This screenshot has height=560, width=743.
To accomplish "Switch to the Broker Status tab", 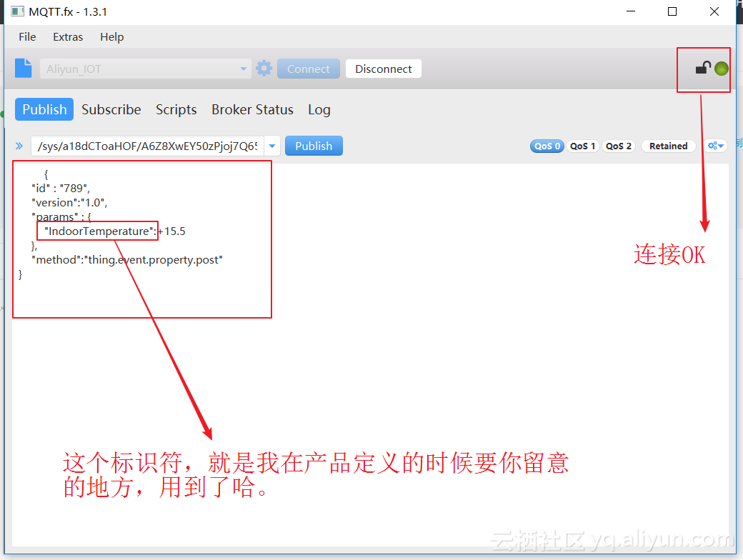I will coord(253,109).
